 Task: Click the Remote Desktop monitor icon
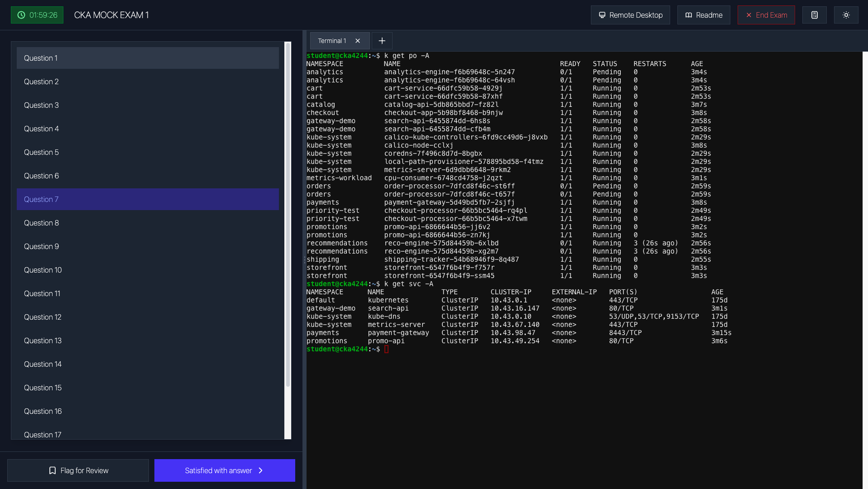click(602, 15)
